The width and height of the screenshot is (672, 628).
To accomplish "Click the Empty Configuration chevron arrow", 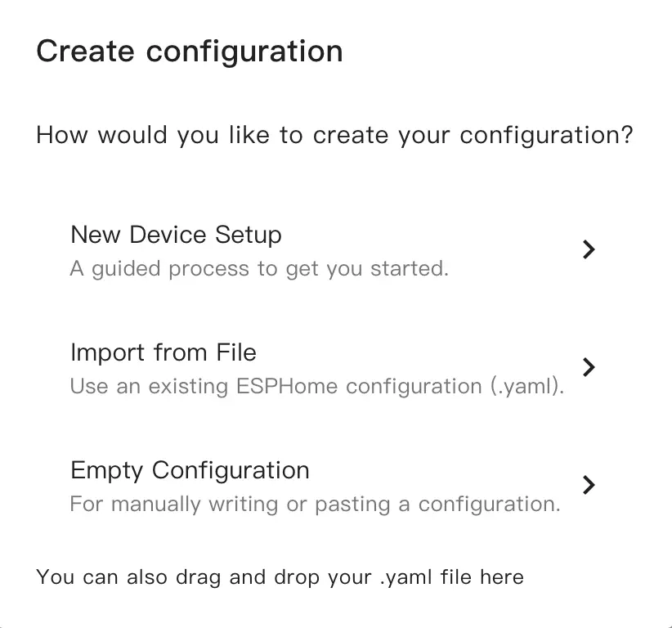I will [x=588, y=485].
